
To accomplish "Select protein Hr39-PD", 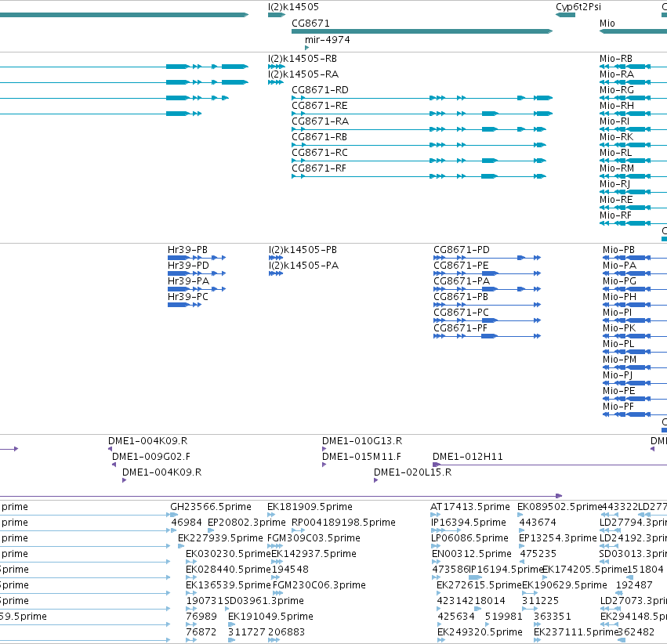I will point(188,266).
